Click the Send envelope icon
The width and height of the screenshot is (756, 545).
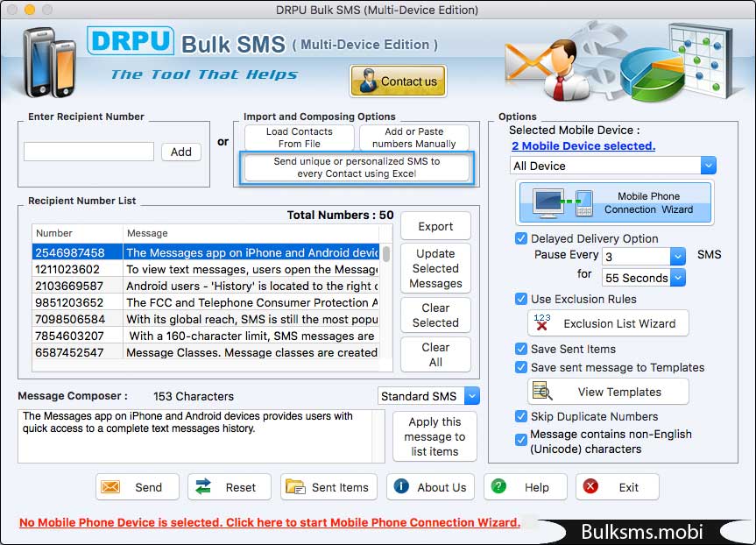click(x=110, y=487)
